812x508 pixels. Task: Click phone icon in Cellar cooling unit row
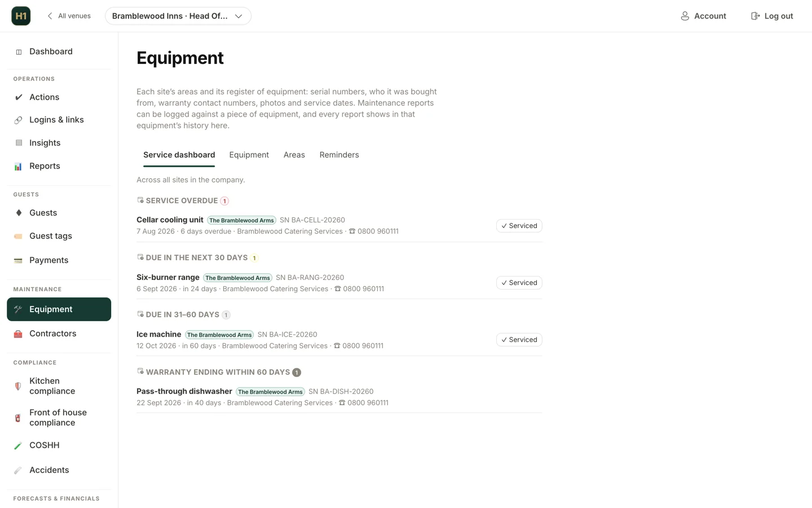point(352,231)
